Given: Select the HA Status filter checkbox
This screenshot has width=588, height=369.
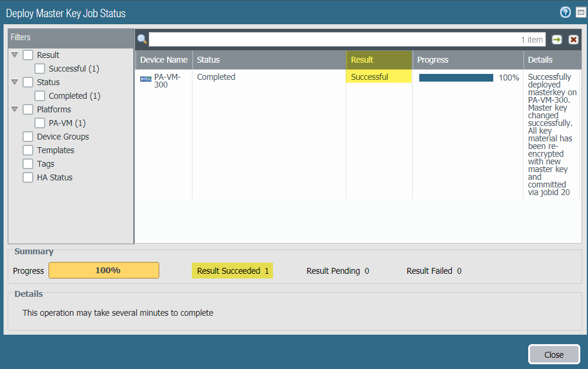Looking at the screenshot, I should pyautogui.click(x=28, y=177).
